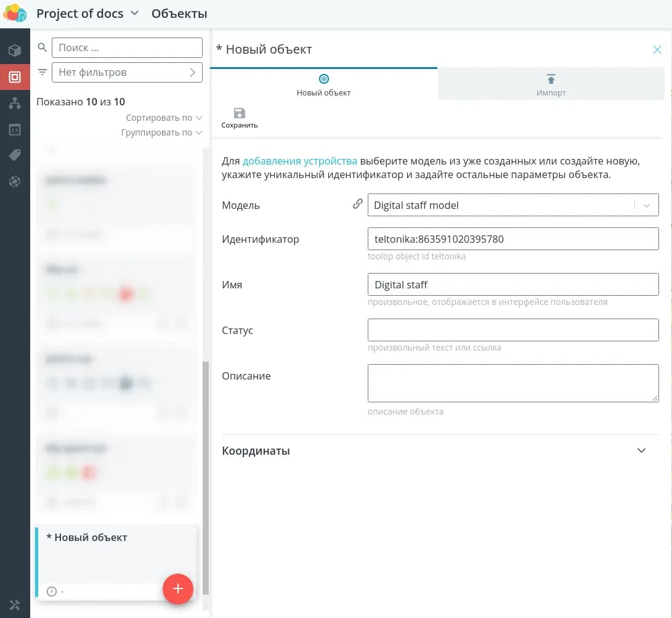Image resolution: width=672 pixels, height=618 pixels.
Task: Switch to the Импорт tab
Action: (x=551, y=84)
